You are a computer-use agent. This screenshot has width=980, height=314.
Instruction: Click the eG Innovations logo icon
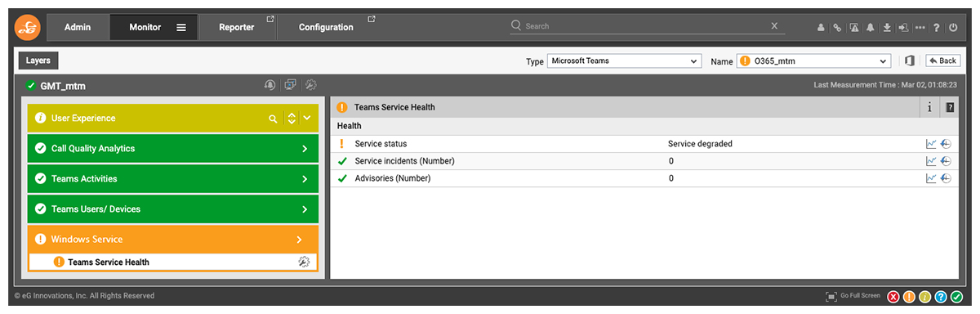[x=28, y=27]
